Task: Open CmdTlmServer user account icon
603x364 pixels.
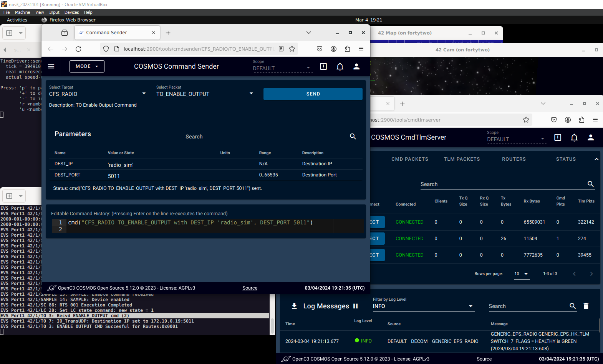Action: click(x=591, y=137)
